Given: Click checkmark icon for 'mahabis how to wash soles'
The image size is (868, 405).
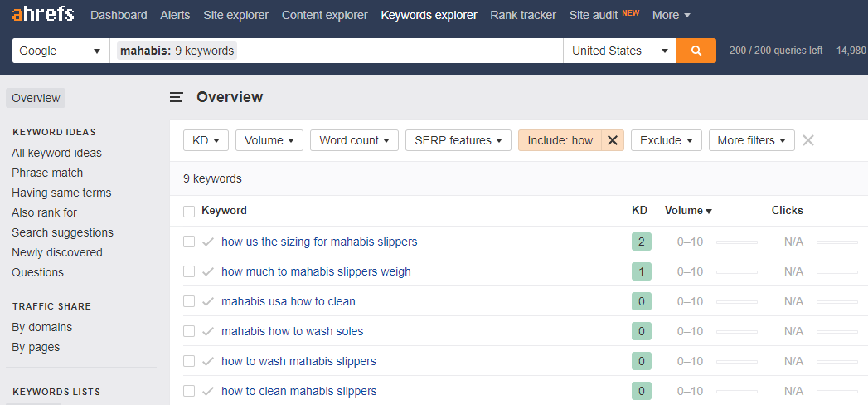Looking at the screenshot, I should [208, 331].
